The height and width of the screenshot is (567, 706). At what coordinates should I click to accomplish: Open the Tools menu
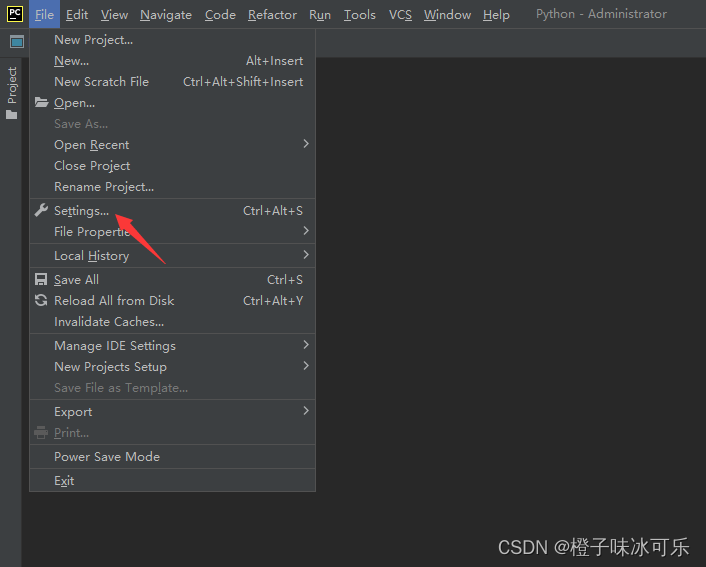(x=360, y=14)
